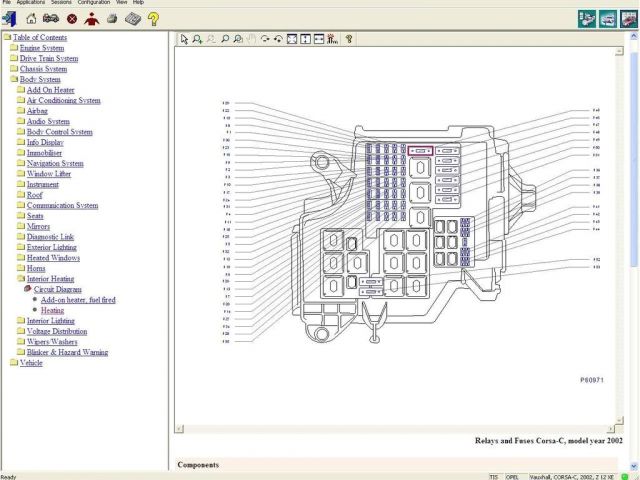Click the exit door icon
The image size is (640, 480).
(10, 18)
